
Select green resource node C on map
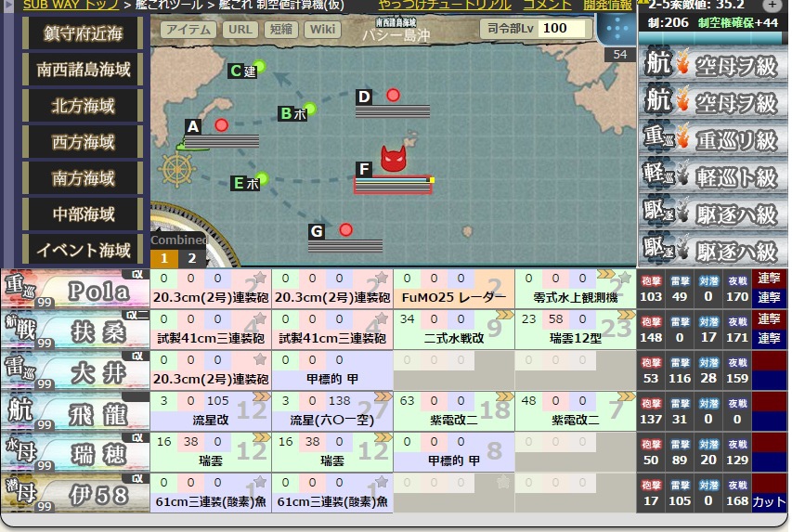pos(260,67)
